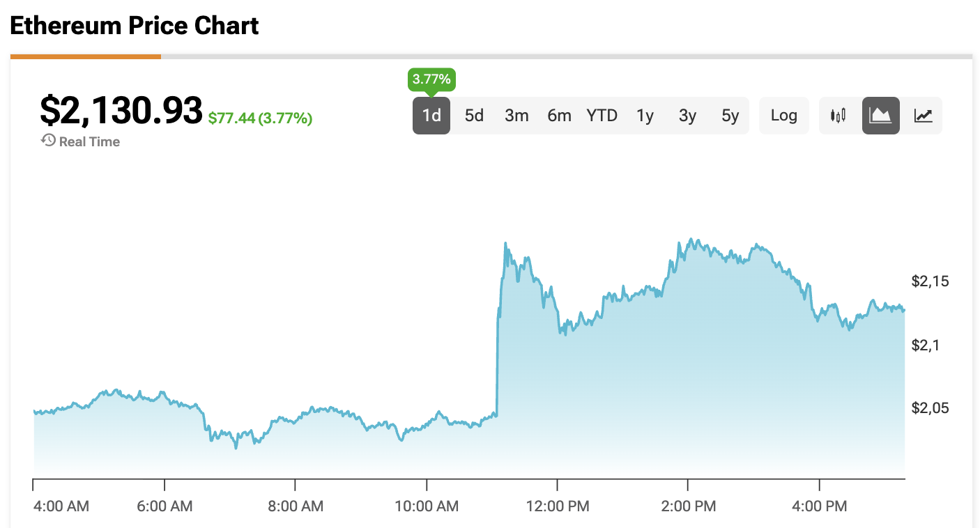980x528 pixels.
Task: Click the green 3.77% tooltip badge
Action: click(x=431, y=79)
